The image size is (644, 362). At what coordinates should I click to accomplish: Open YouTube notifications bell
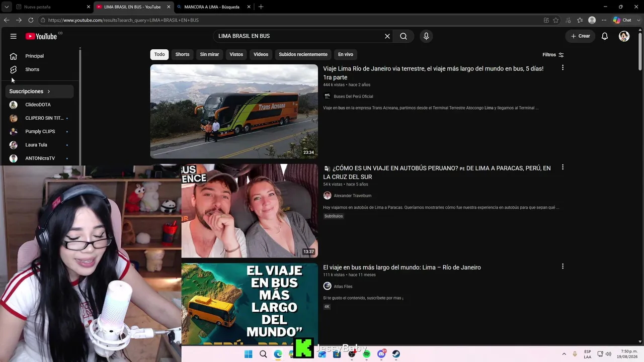(605, 36)
